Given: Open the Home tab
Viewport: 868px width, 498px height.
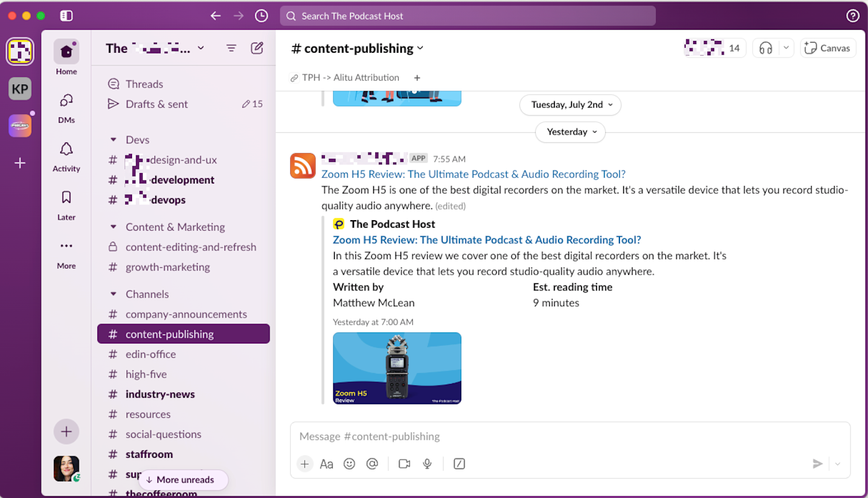Looking at the screenshot, I should click(66, 58).
